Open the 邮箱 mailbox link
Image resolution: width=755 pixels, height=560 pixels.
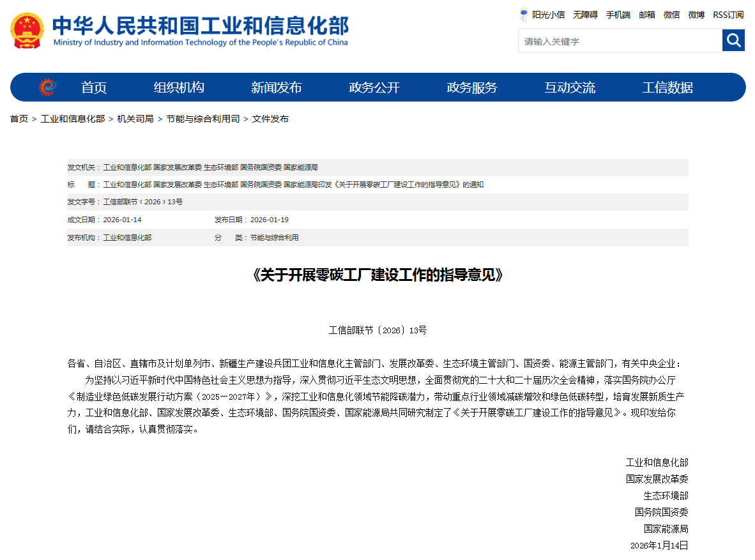646,15
